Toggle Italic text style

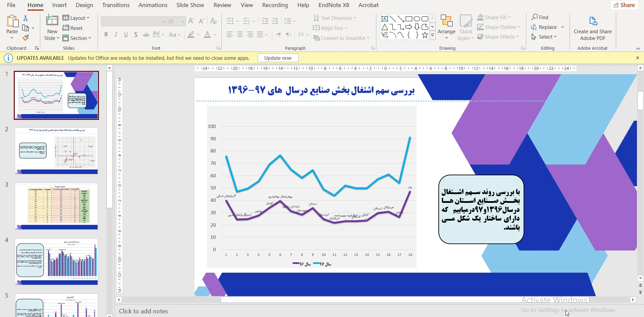pyautogui.click(x=116, y=35)
